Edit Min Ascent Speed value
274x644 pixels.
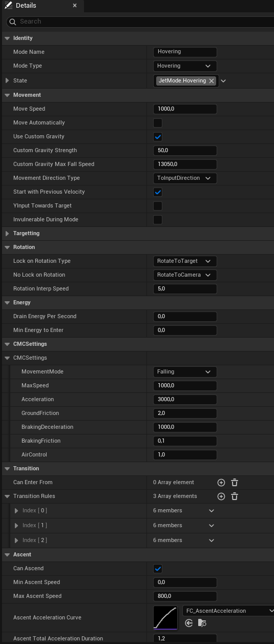pos(185,583)
